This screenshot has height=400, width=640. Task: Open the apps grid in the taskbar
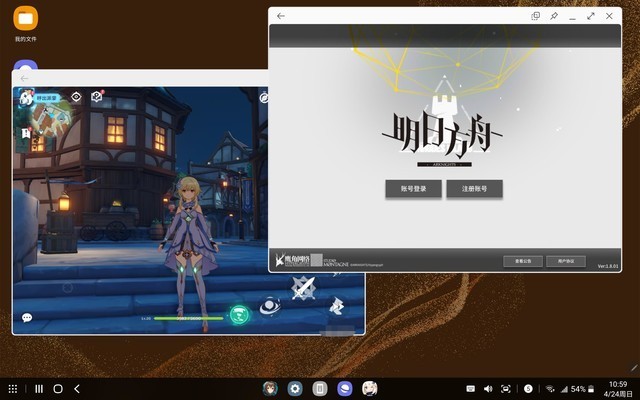pyautogui.click(x=13, y=389)
